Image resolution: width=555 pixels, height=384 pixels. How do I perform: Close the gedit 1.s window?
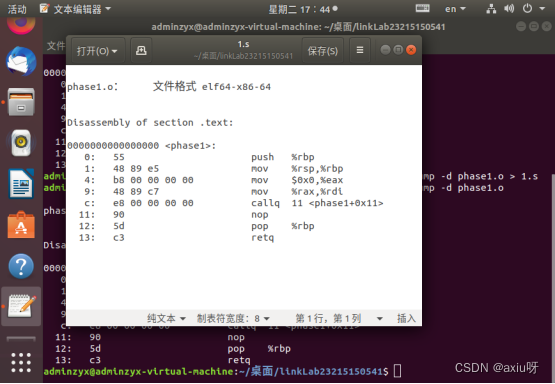point(411,50)
